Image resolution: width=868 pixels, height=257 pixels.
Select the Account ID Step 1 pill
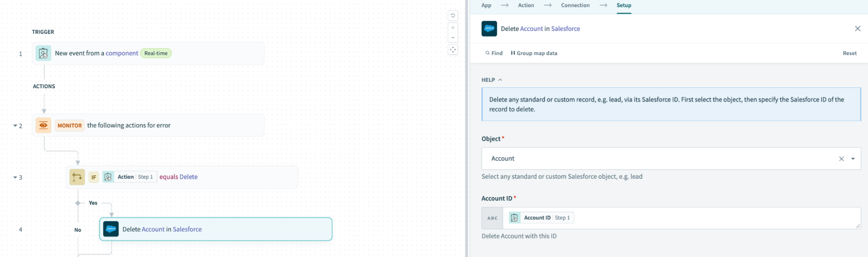541,217
